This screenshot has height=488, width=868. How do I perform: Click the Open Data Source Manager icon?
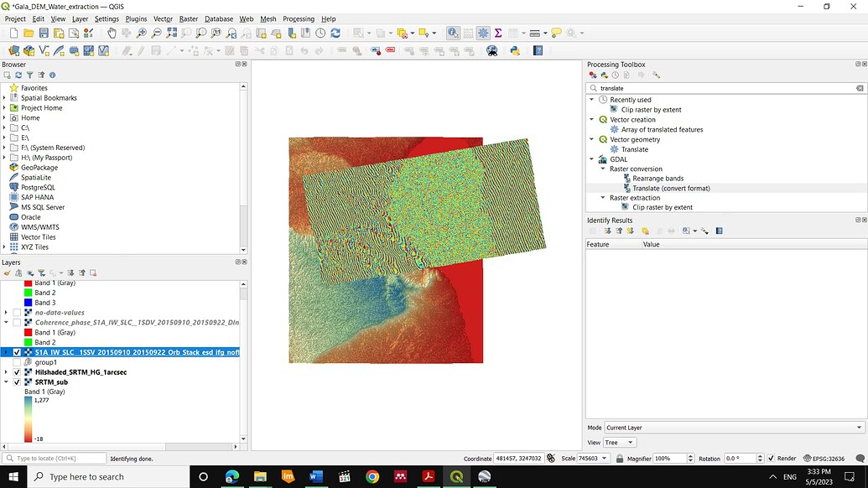pos(14,50)
